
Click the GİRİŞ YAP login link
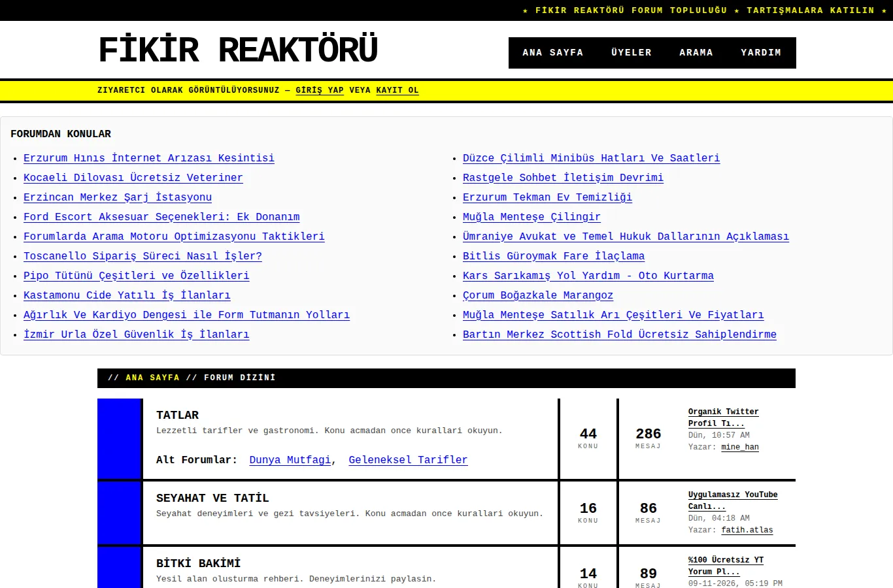(x=320, y=90)
